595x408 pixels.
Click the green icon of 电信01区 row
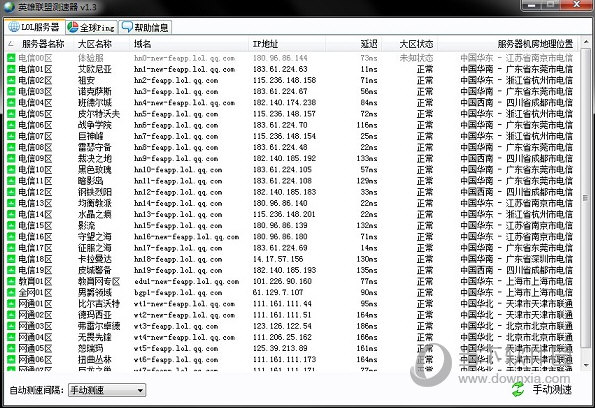[11, 69]
